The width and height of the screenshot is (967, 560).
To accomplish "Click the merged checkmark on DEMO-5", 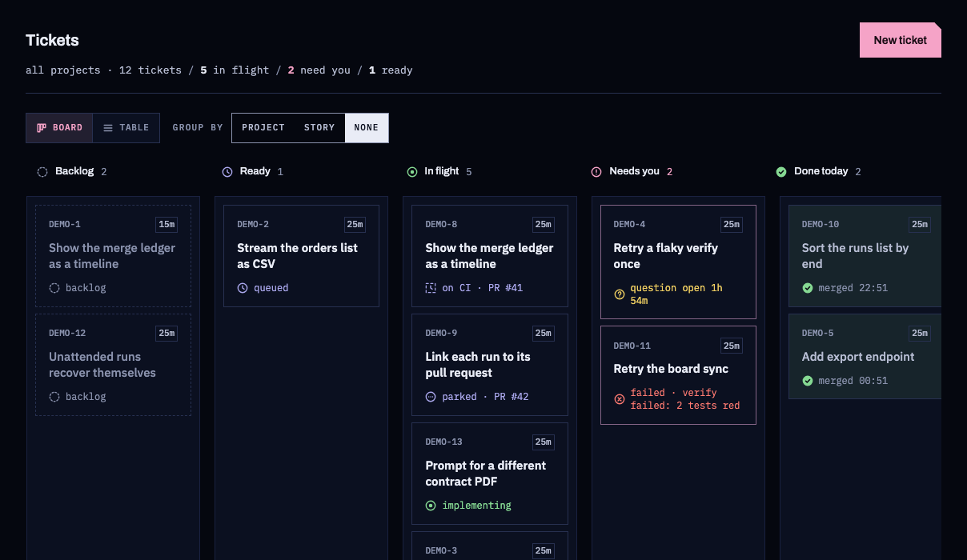I will pyautogui.click(x=808, y=381).
